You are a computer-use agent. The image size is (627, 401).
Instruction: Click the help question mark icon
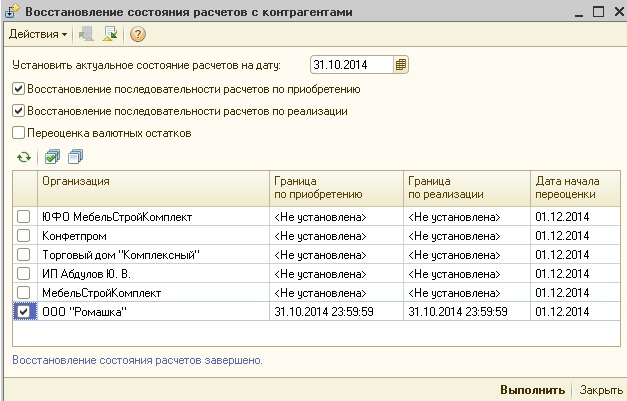click(x=138, y=34)
